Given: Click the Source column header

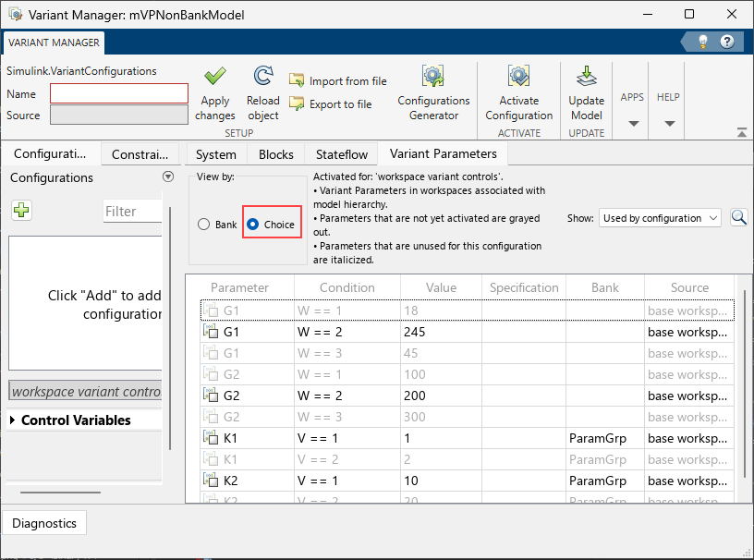Looking at the screenshot, I should click(x=689, y=287).
